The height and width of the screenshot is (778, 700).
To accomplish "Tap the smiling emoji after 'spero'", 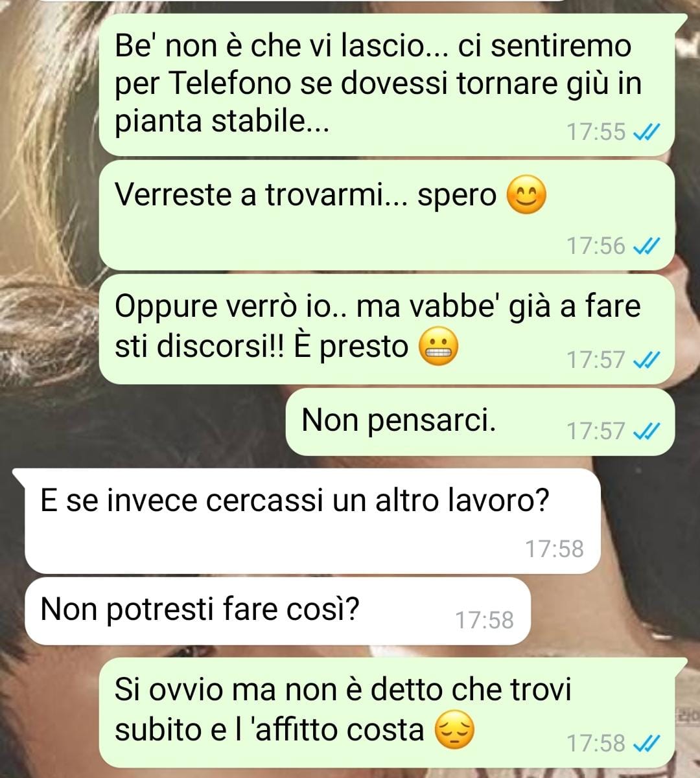I will coord(526,196).
